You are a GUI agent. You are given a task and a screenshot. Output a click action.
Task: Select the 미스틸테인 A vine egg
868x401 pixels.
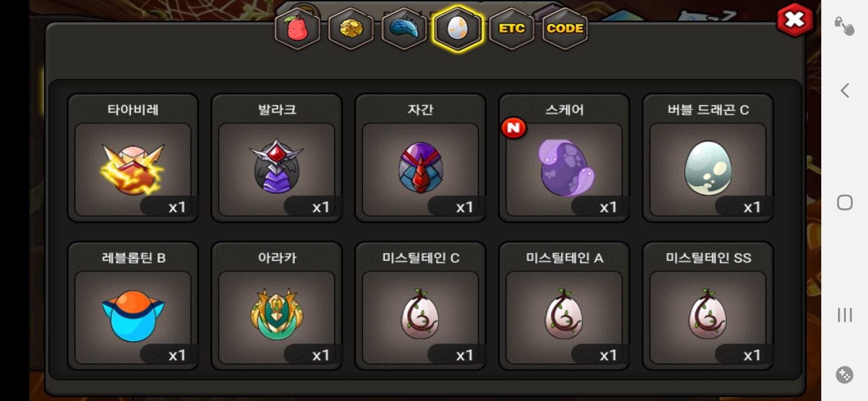pyautogui.click(x=564, y=306)
